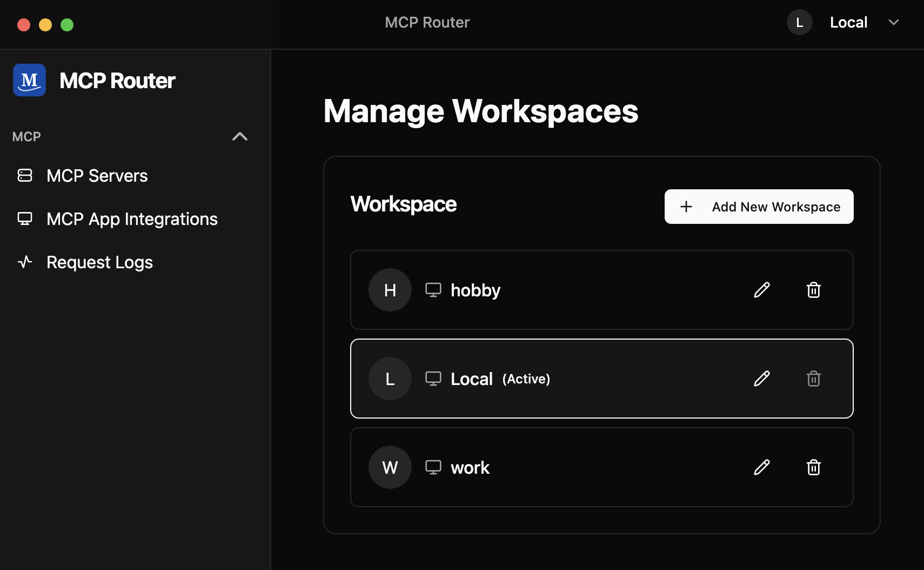924x570 pixels.
Task: Collapse the MCP sidebar section
Action: tap(239, 136)
